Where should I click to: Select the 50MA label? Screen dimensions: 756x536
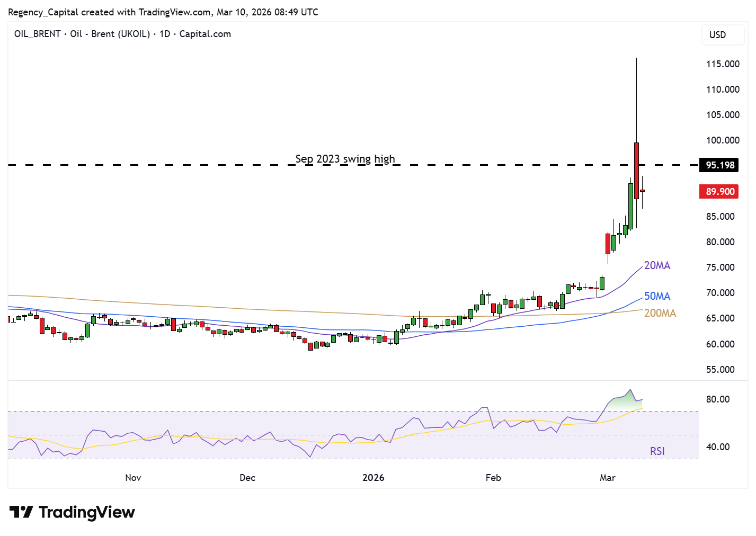657,296
